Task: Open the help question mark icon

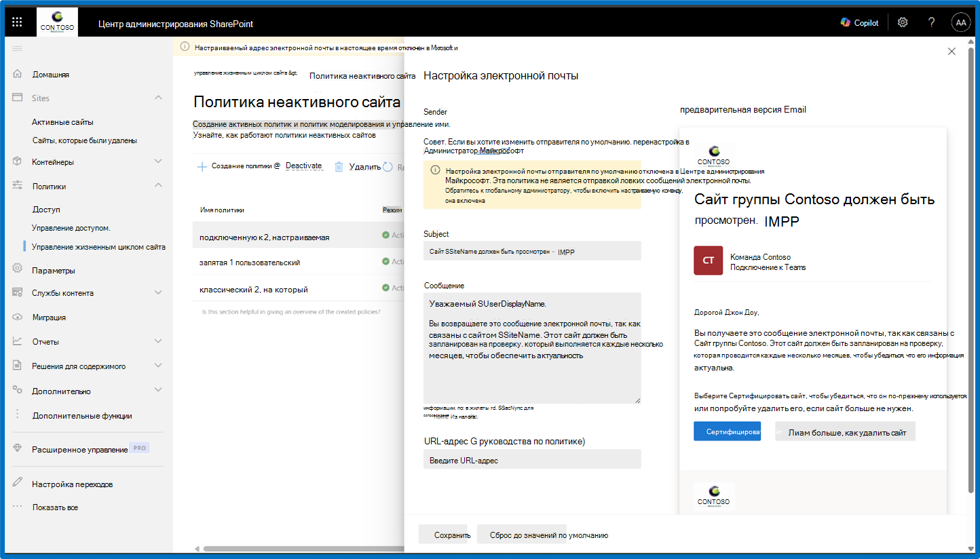Action: click(x=932, y=22)
